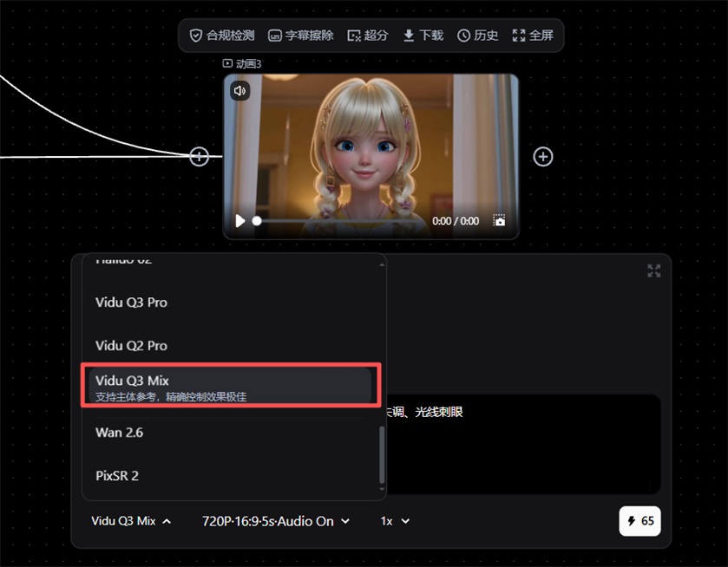
Task: Capture a frame with the snapshot icon
Action: pyautogui.click(x=499, y=220)
